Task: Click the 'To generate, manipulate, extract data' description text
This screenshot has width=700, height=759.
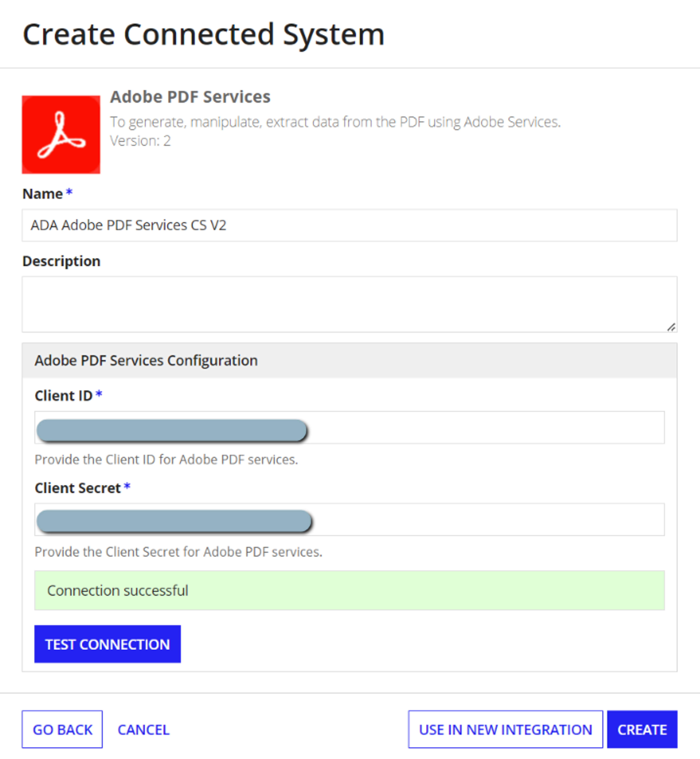Action: (x=335, y=122)
